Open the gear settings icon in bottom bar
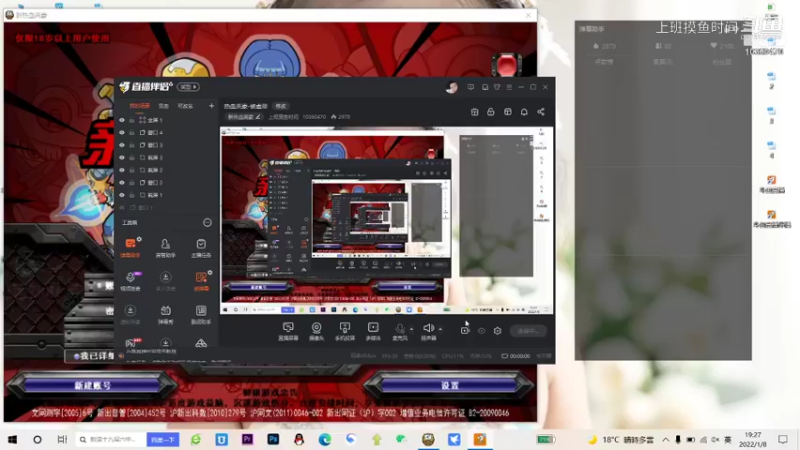The image size is (800, 450). [497, 331]
